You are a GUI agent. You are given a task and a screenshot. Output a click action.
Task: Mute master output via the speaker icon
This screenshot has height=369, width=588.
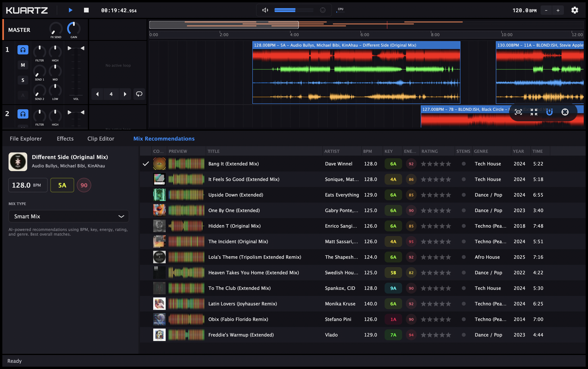tap(265, 10)
